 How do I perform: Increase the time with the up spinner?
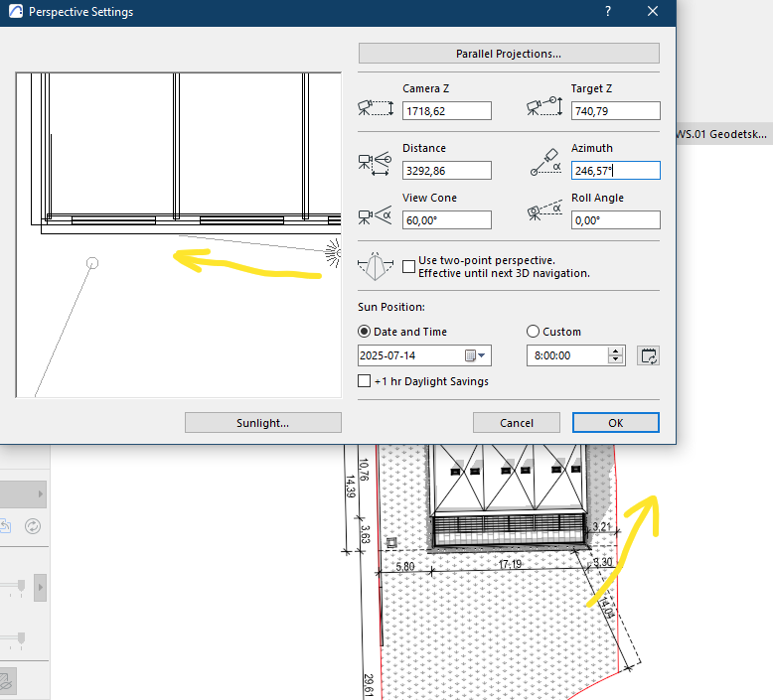coord(615,351)
